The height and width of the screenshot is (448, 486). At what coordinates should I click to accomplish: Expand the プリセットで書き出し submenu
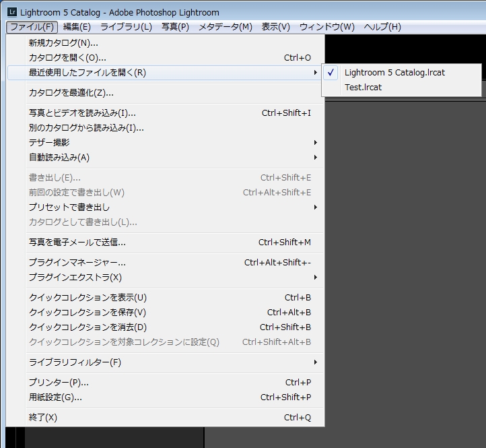point(166,207)
